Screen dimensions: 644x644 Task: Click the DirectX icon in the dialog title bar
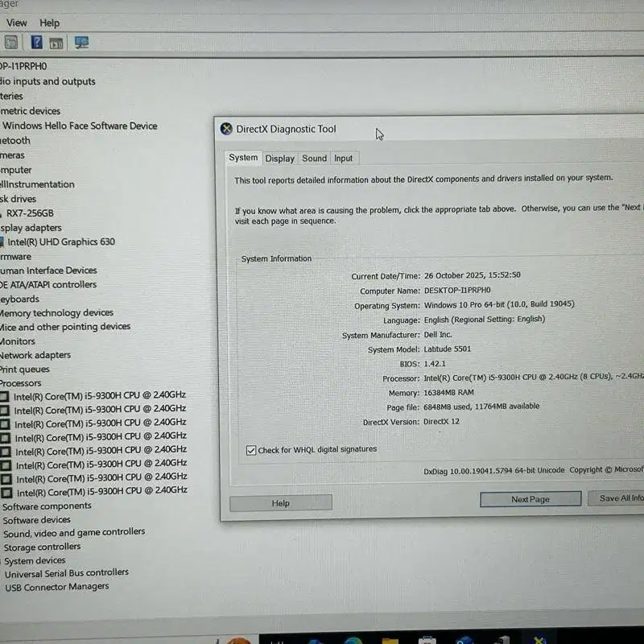(x=228, y=129)
